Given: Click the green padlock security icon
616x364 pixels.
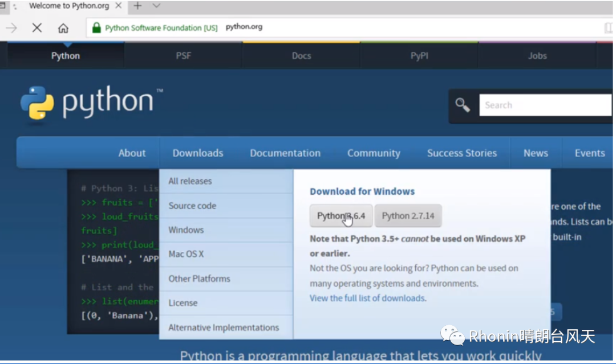Looking at the screenshot, I should tap(96, 27).
